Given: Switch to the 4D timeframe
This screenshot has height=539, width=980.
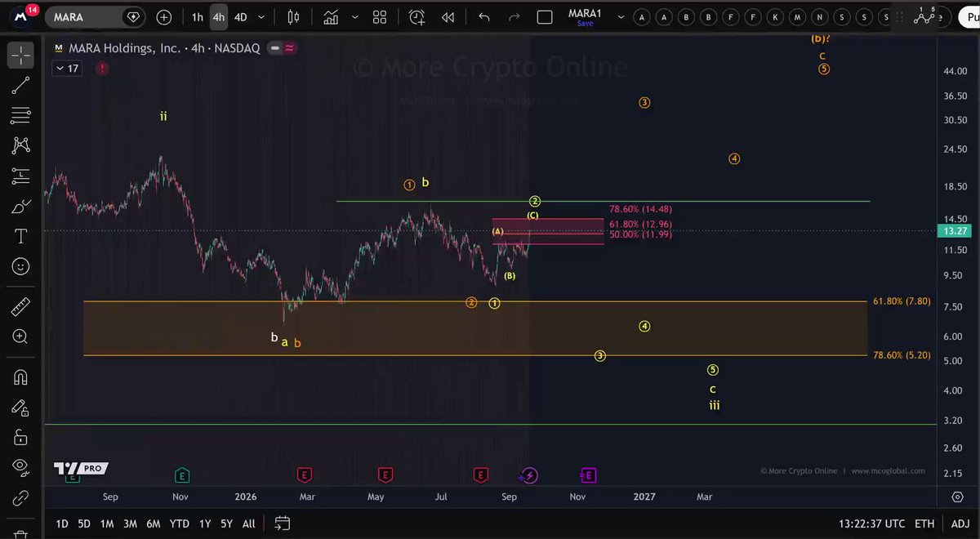Looking at the screenshot, I should point(240,17).
